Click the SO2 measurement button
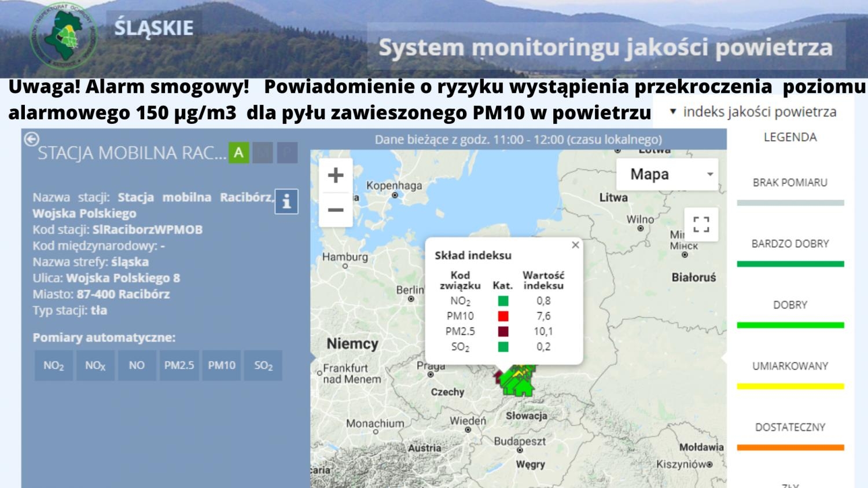This screenshot has height=488, width=868. [263, 365]
